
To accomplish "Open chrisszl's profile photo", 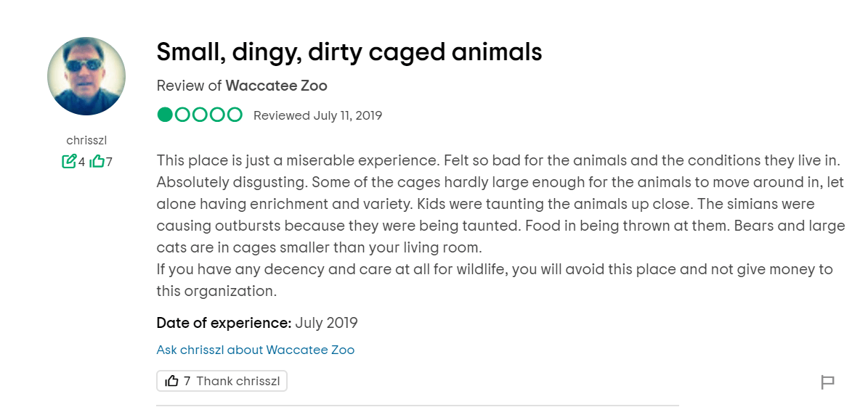I will [x=86, y=76].
